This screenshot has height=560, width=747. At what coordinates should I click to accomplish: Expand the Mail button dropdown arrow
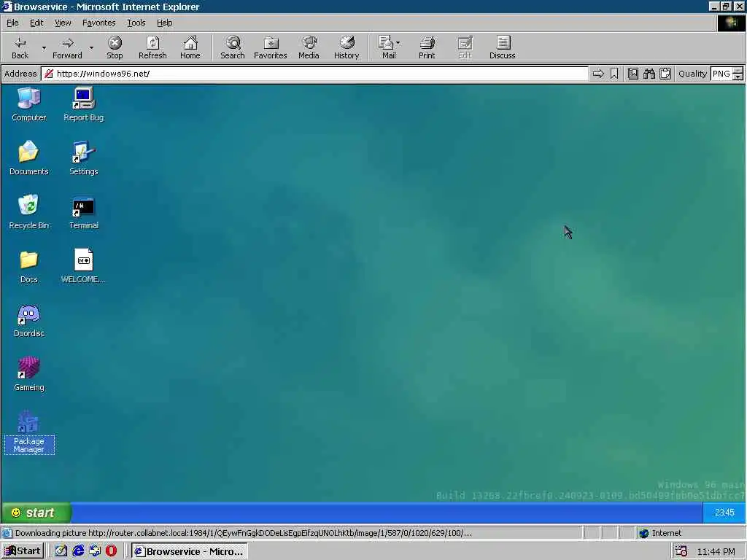[x=398, y=43]
